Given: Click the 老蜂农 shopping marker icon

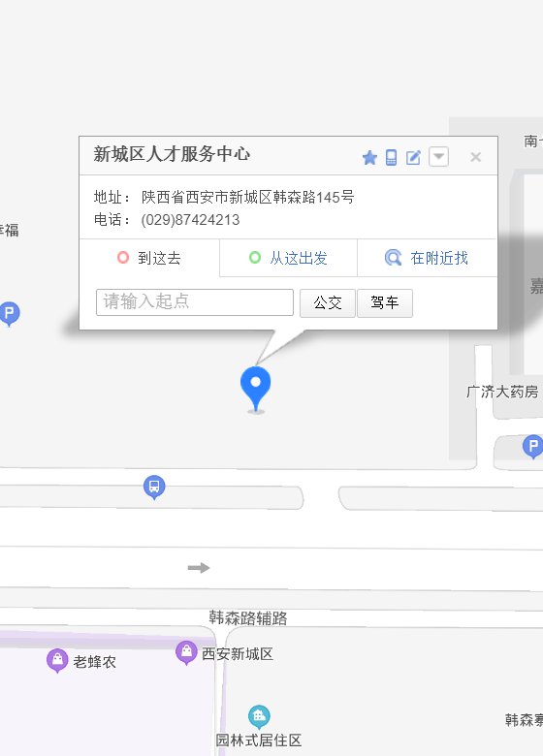Looking at the screenshot, I should [x=57, y=660].
